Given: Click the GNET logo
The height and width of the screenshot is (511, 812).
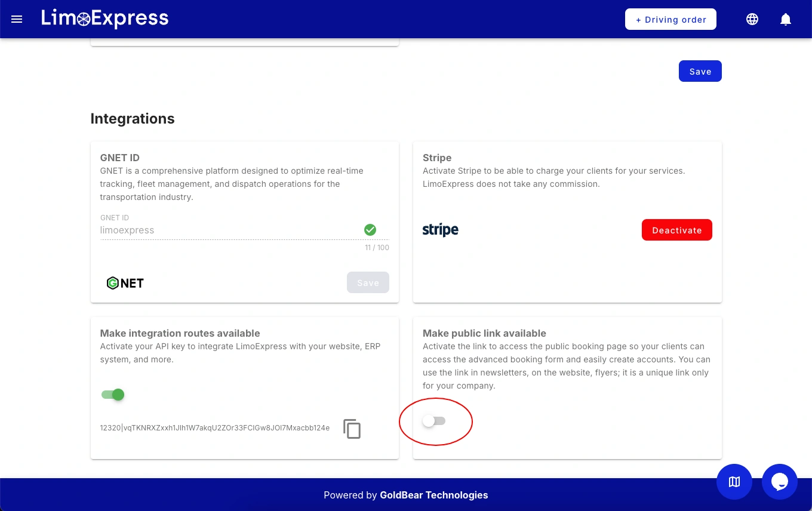Looking at the screenshot, I should click(x=125, y=283).
